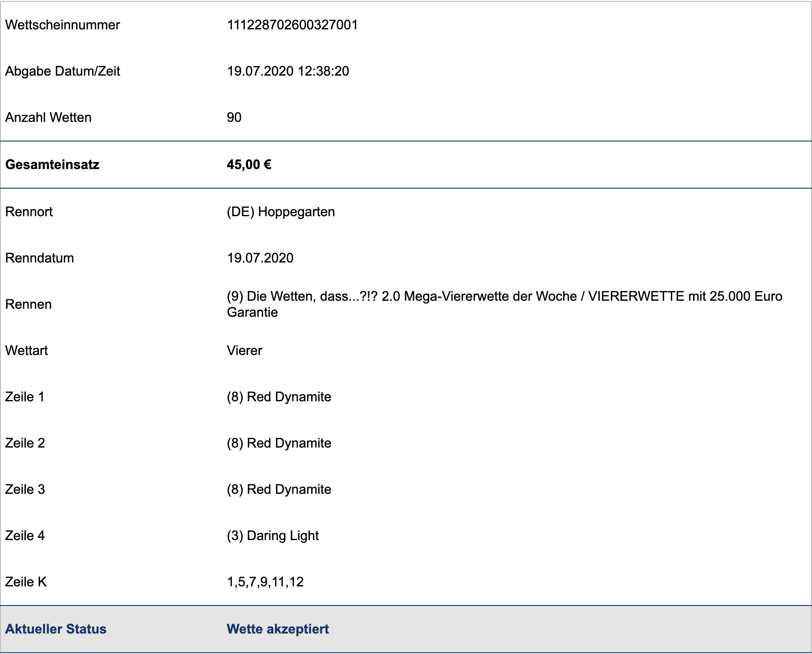Select Red Dynamite in Zeile 1
Viewport: 812px width, 654px height.
coord(279,397)
